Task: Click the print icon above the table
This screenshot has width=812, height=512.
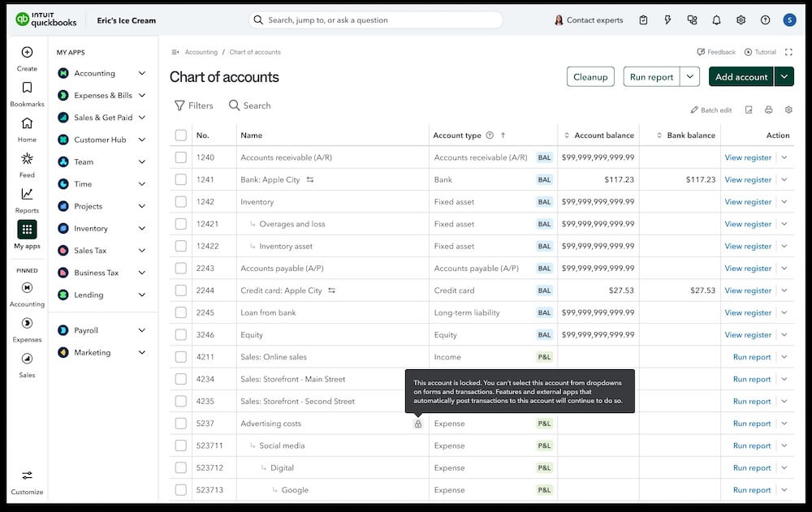Action: coord(768,110)
